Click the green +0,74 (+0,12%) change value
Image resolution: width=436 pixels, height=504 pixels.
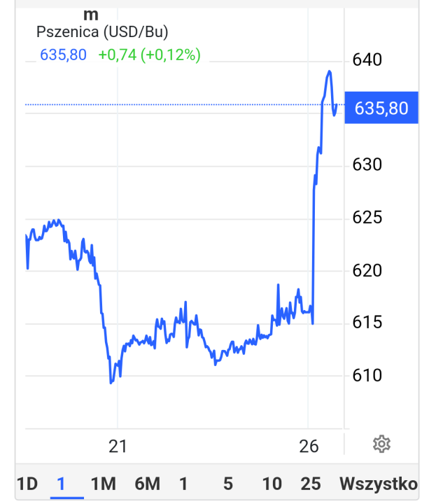pyautogui.click(x=149, y=55)
